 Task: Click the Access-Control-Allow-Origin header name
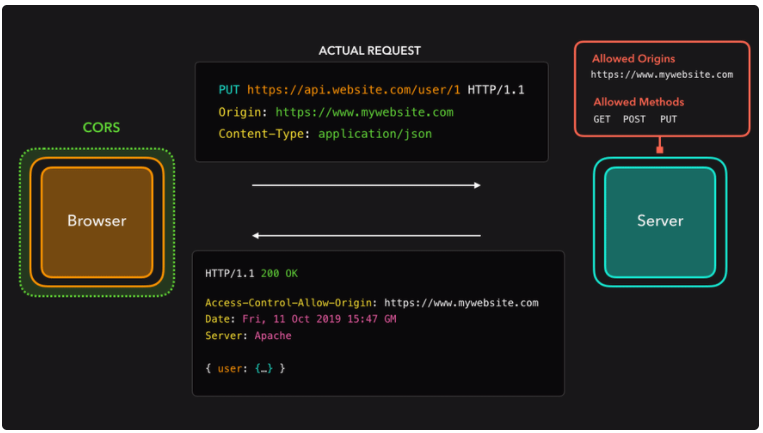291,303
